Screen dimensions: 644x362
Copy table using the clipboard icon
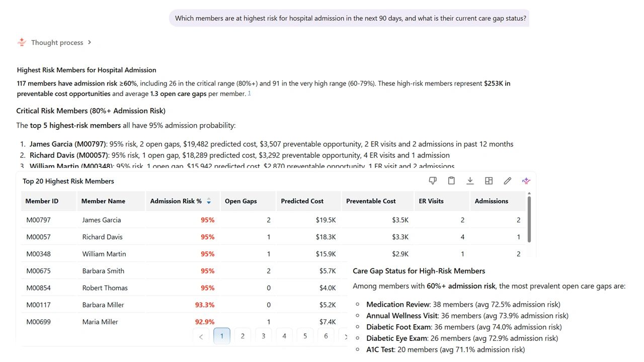451,181
